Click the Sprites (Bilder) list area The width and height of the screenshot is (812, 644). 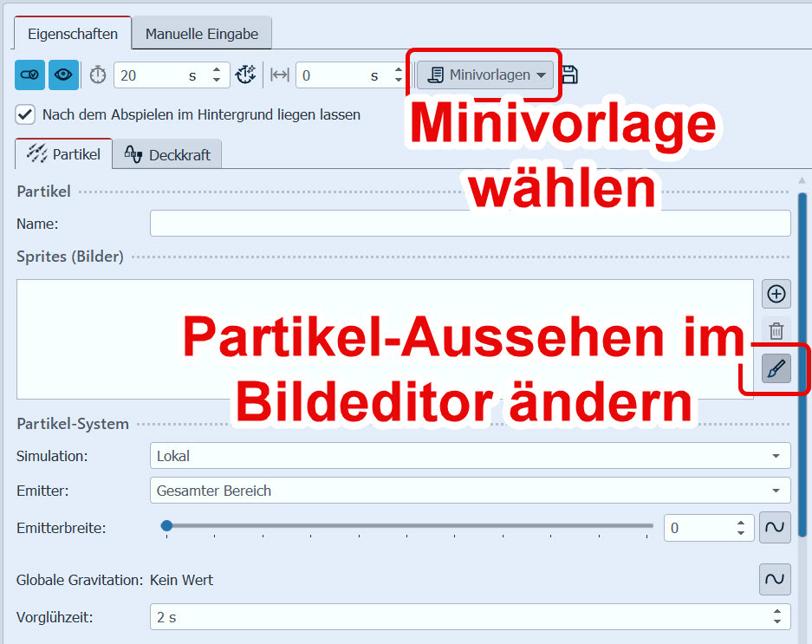coord(385,340)
